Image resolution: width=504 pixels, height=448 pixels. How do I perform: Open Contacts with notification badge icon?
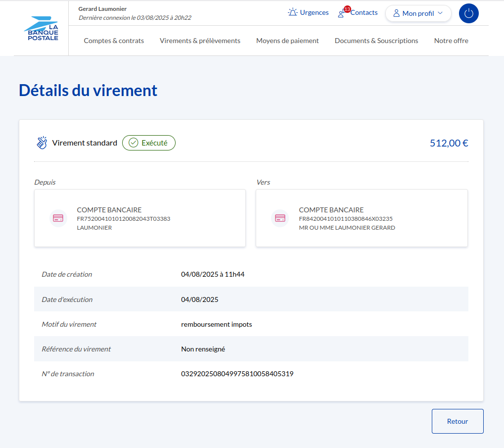pyautogui.click(x=342, y=13)
